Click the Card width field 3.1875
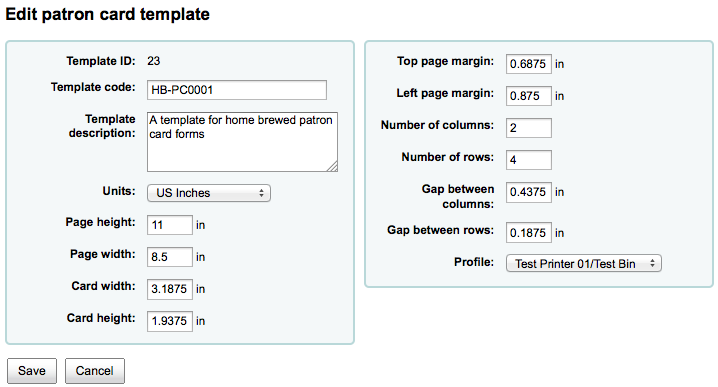The image size is (718, 387). coord(169,289)
